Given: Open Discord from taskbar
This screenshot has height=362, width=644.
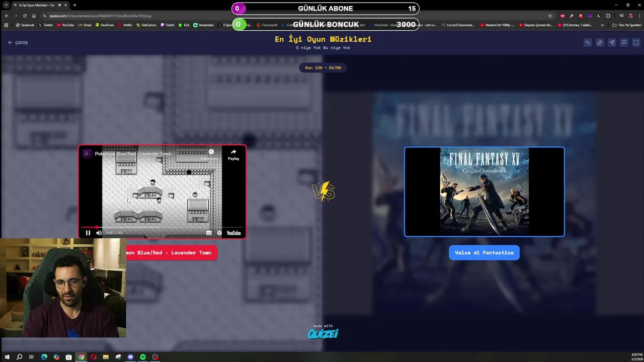Looking at the screenshot, I should point(130,357).
